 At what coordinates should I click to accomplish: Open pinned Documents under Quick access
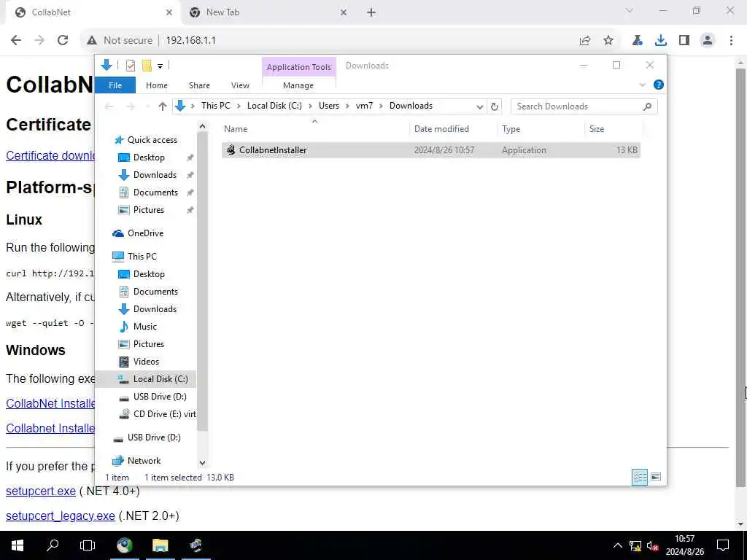155,192
